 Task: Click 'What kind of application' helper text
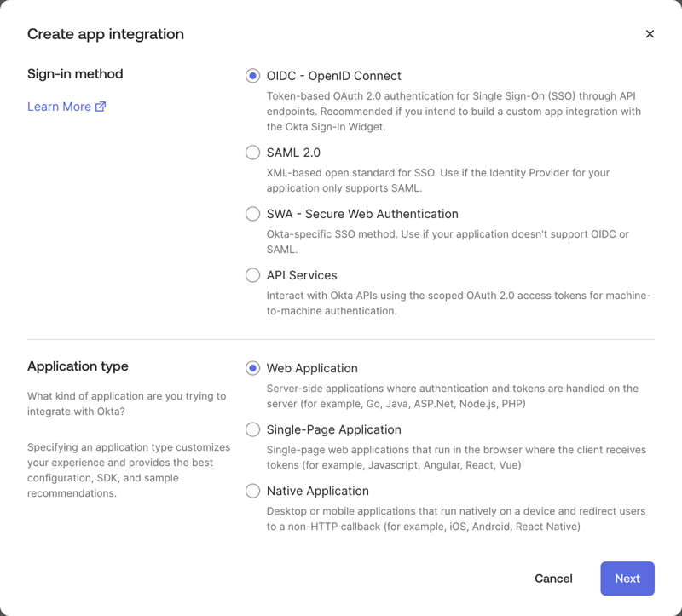tap(126, 403)
